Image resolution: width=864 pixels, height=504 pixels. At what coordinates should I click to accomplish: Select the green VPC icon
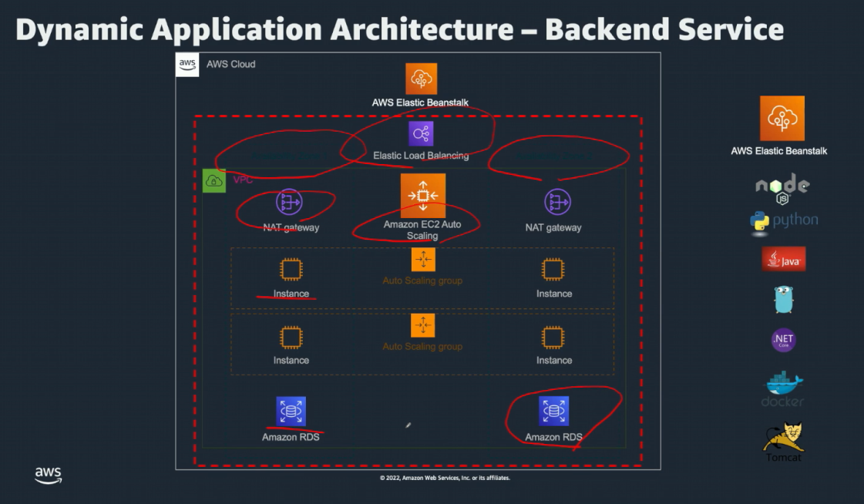213,181
